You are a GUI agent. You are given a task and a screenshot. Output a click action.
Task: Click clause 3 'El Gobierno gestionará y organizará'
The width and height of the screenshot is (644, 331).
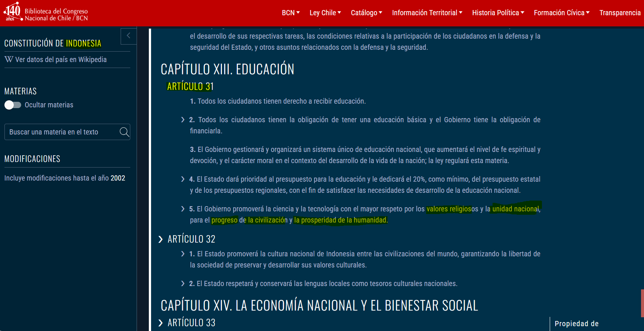(x=365, y=155)
